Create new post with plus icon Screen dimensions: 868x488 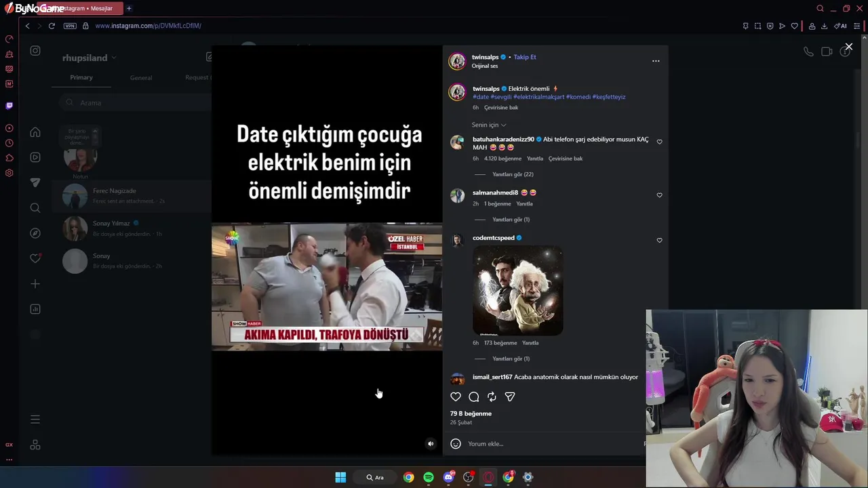tap(35, 284)
